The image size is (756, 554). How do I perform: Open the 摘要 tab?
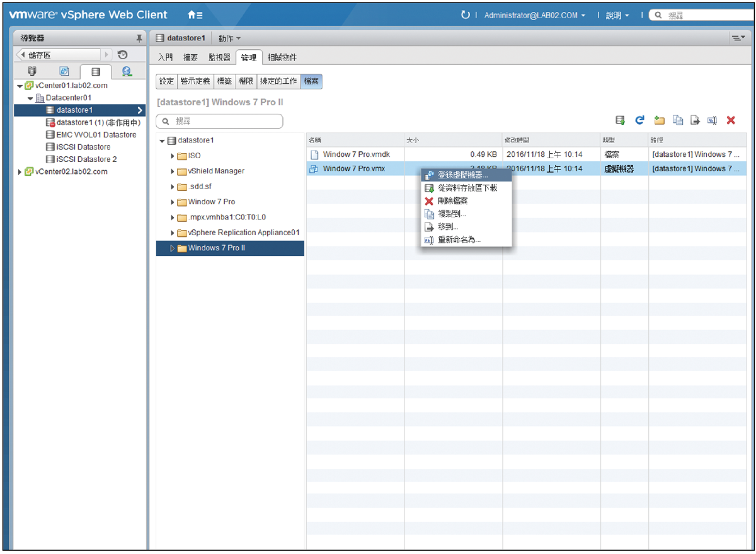pyautogui.click(x=190, y=57)
